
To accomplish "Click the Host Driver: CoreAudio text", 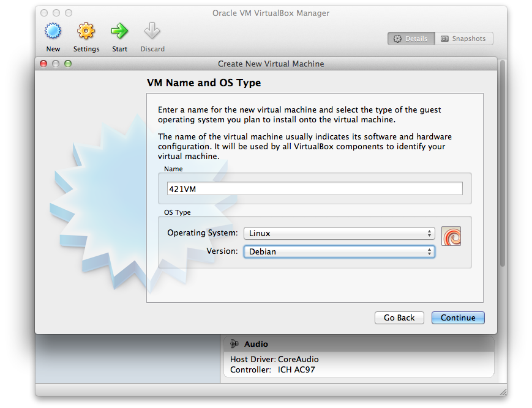I will pyautogui.click(x=274, y=359).
